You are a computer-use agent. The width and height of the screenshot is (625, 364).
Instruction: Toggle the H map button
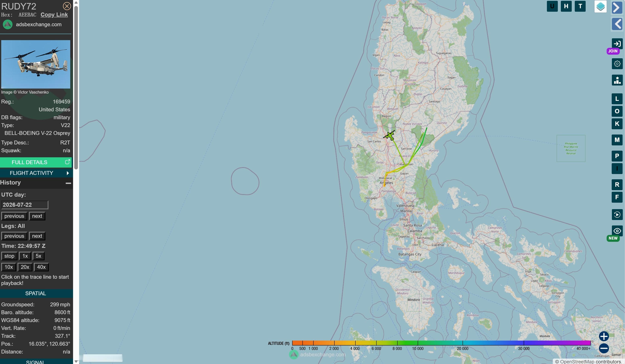(566, 6)
